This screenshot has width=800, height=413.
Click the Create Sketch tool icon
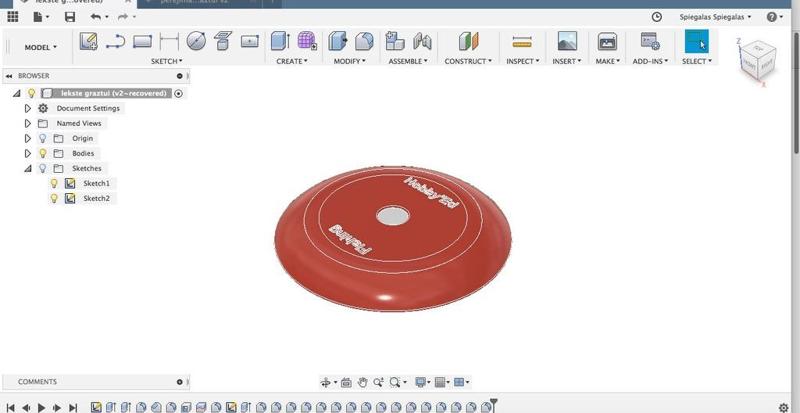[x=89, y=41]
